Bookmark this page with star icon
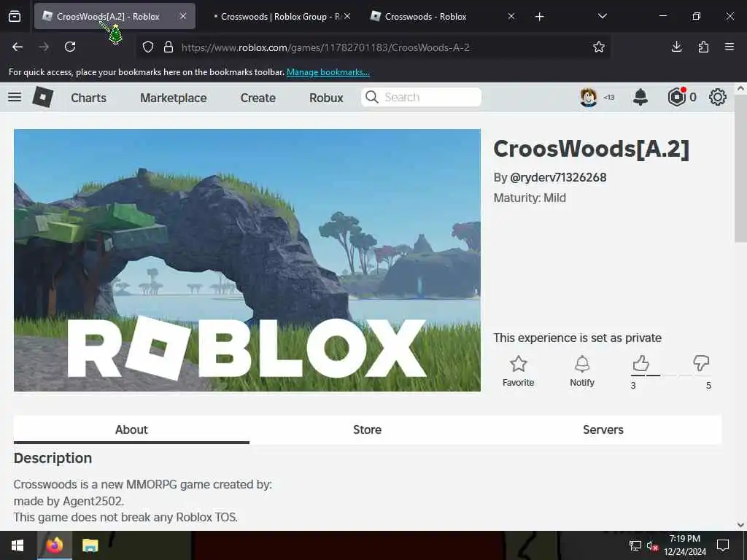747x560 pixels. pos(599,47)
